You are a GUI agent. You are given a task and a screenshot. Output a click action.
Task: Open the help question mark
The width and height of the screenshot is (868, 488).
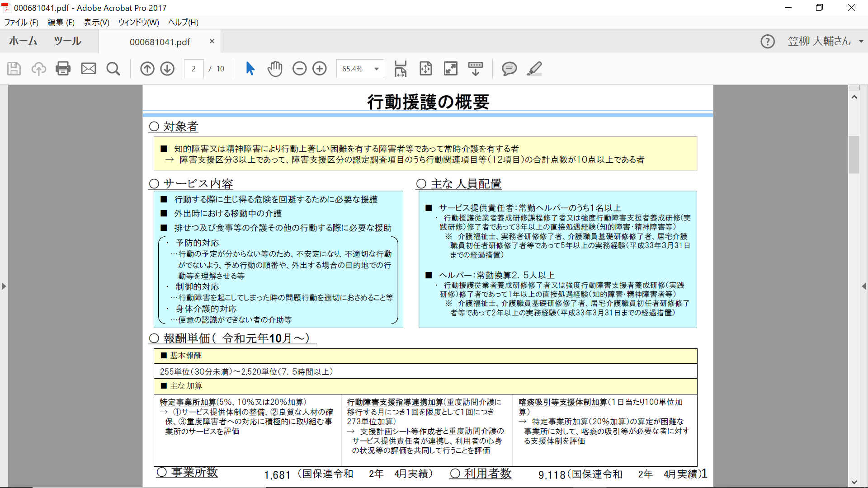click(x=768, y=42)
